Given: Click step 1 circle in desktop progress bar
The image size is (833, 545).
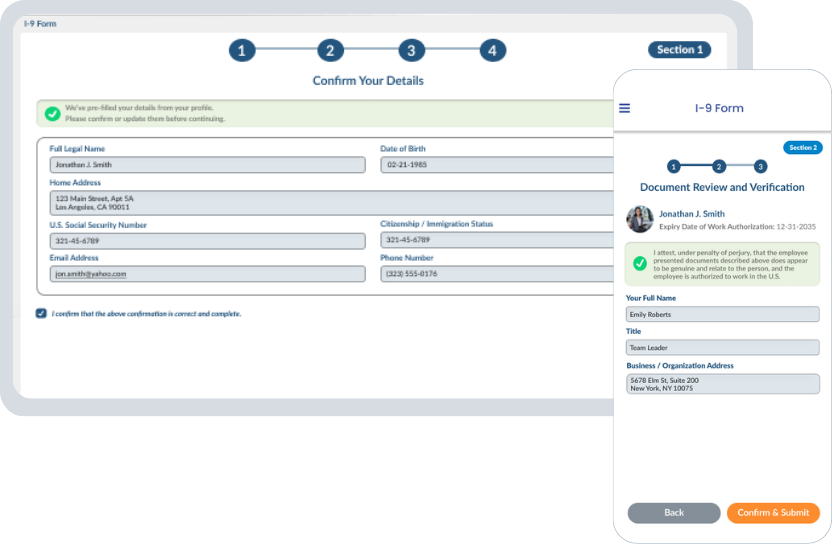Looking at the screenshot, I should pyautogui.click(x=242, y=50).
